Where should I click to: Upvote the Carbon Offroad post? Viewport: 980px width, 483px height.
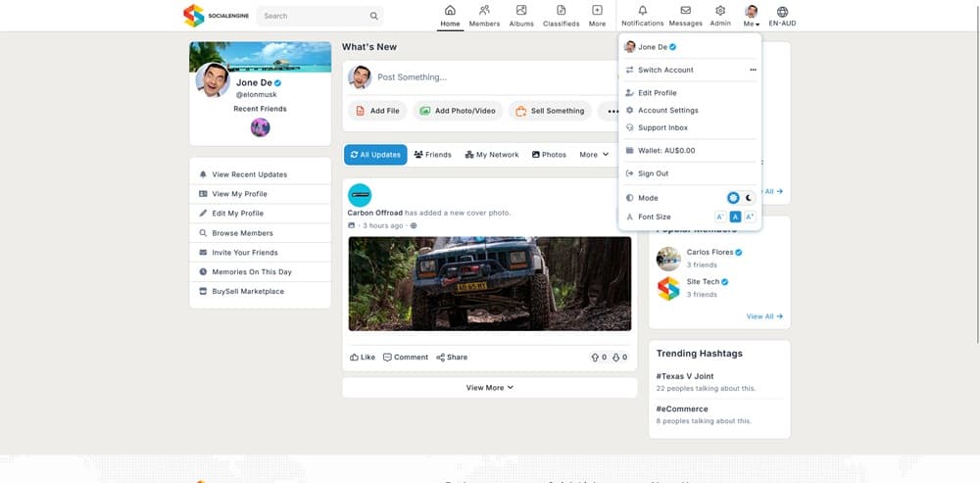[x=595, y=358]
